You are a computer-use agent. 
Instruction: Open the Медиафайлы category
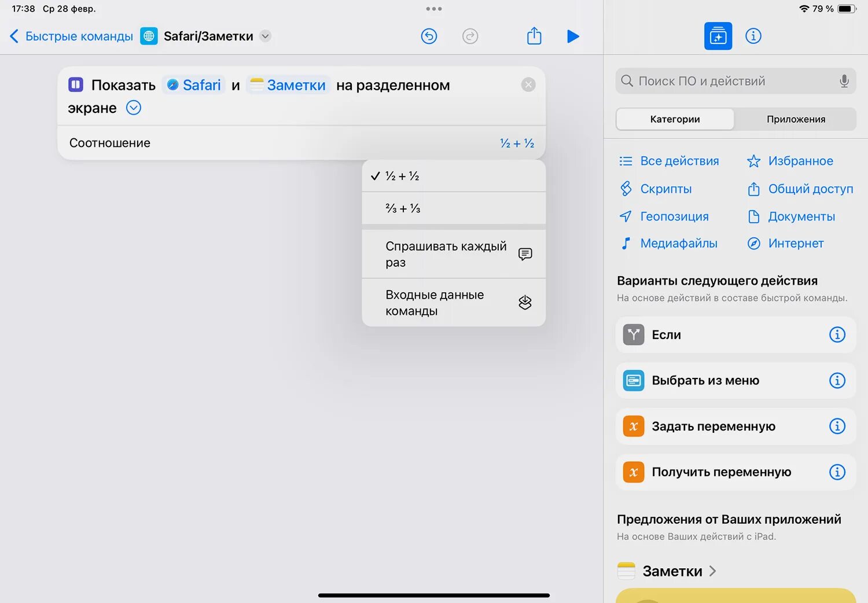(x=668, y=244)
